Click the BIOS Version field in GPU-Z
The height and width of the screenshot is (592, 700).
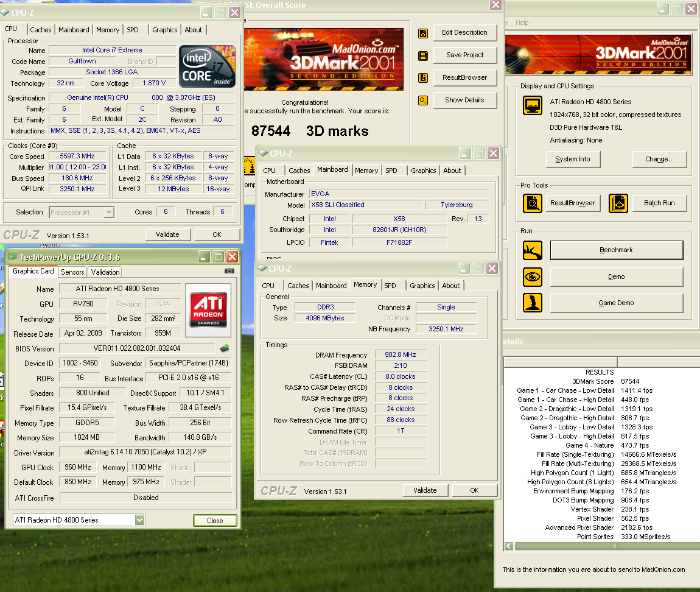click(x=137, y=348)
